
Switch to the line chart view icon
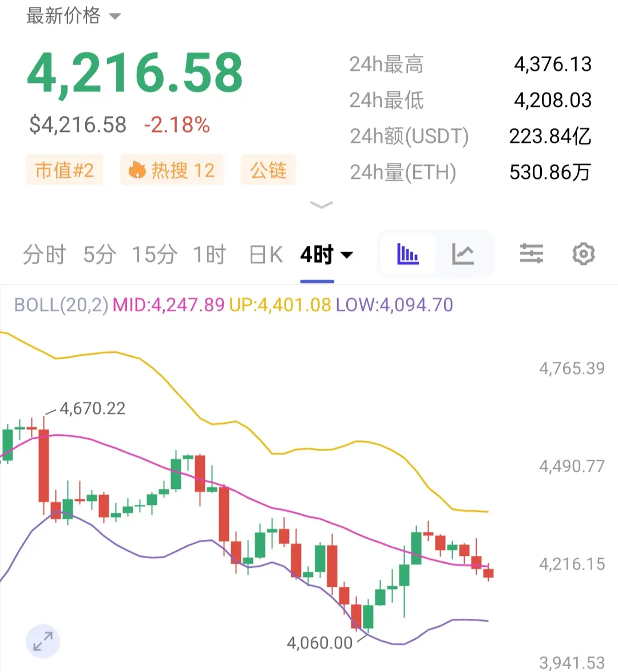tap(463, 254)
